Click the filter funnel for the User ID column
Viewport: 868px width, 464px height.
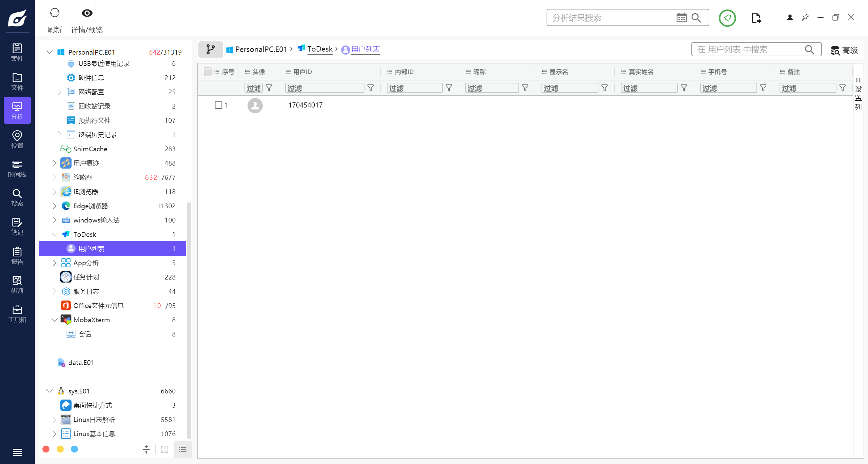tap(371, 88)
